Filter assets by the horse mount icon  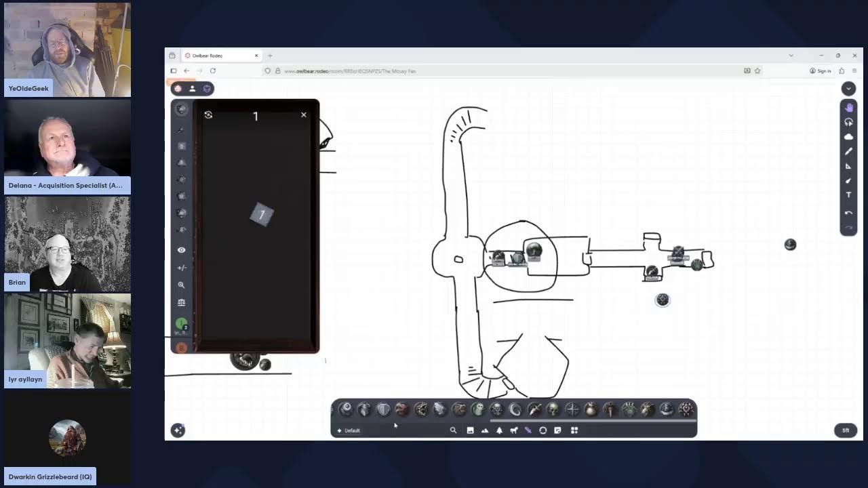[x=514, y=430]
